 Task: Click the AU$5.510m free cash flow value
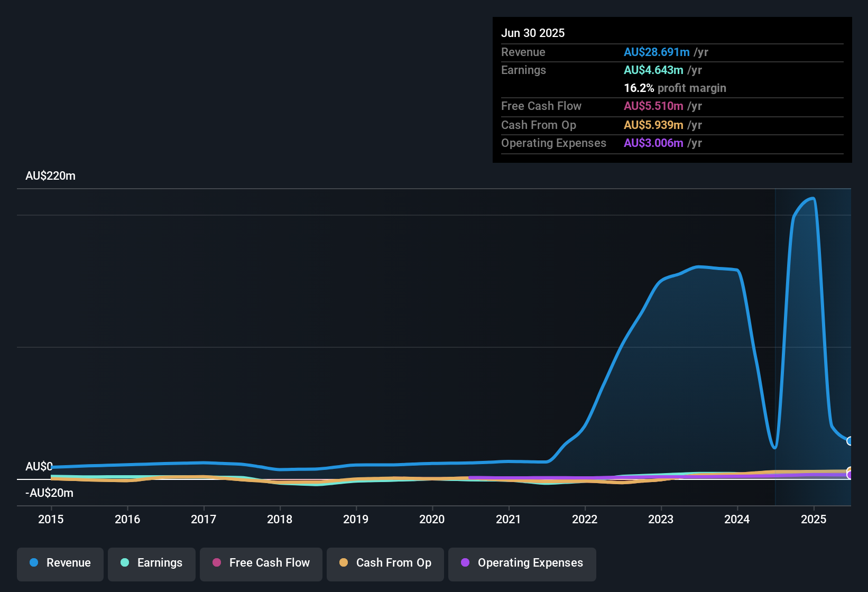pos(653,106)
